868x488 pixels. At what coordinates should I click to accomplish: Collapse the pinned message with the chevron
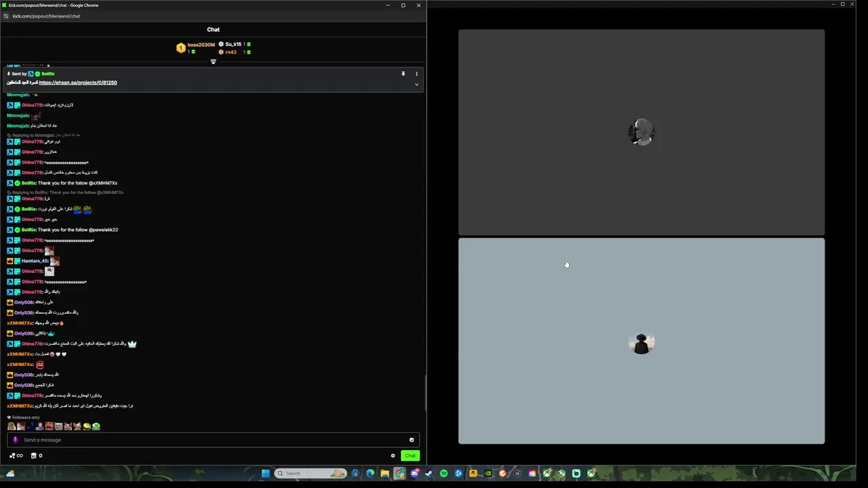(416, 85)
